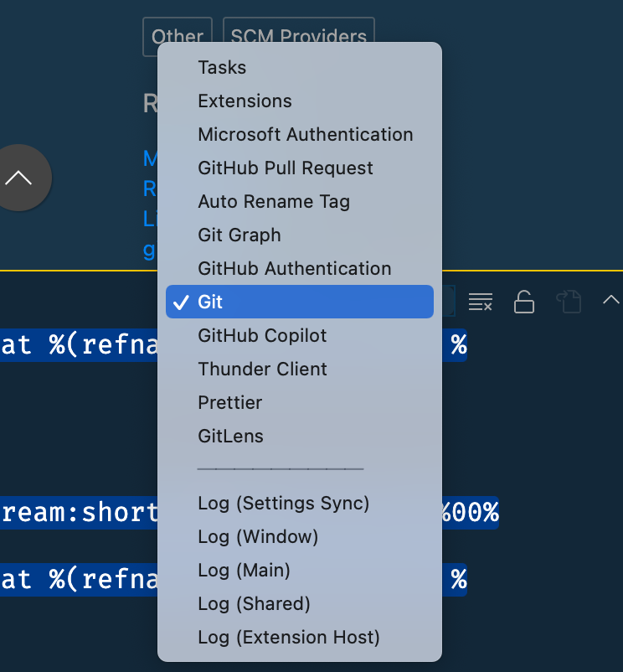Viewport: 623px width, 672px height.
Task: Choose GitLens output channel
Action: click(299, 436)
